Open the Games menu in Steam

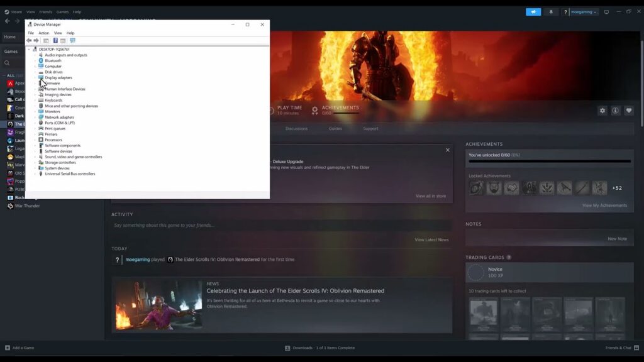coord(62,12)
